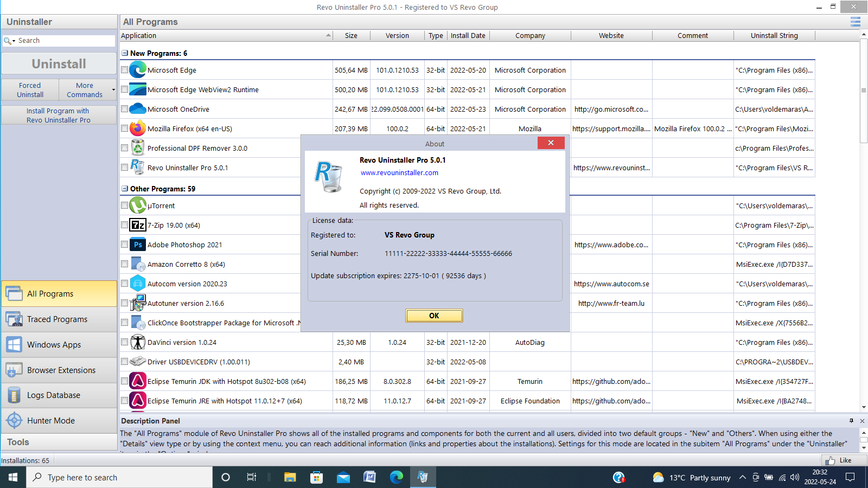
Task: Tick the checkbox for Eclipse Temurin JDK
Action: (124, 381)
